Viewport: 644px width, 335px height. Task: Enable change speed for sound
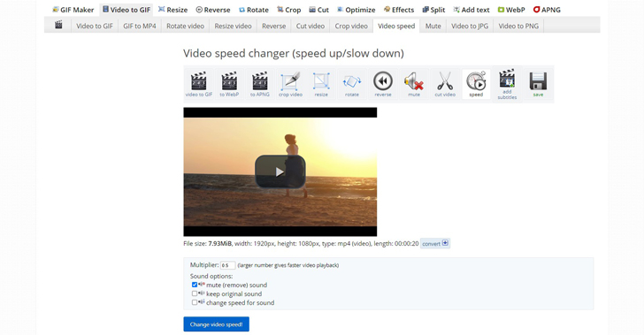click(195, 302)
